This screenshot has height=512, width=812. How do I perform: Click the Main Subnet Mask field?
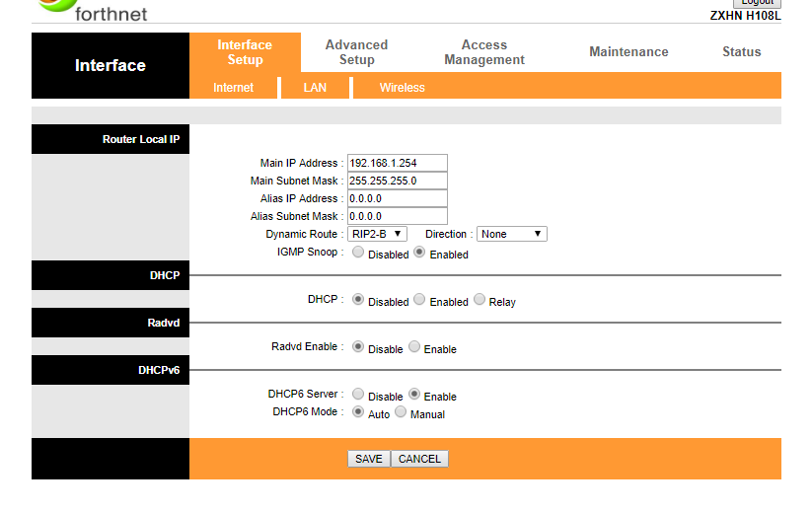[398, 181]
